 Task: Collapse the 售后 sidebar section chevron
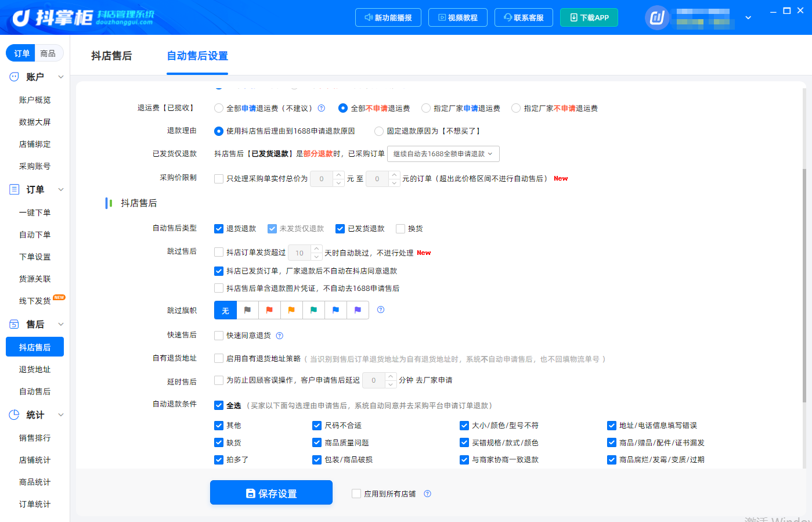coord(61,324)
